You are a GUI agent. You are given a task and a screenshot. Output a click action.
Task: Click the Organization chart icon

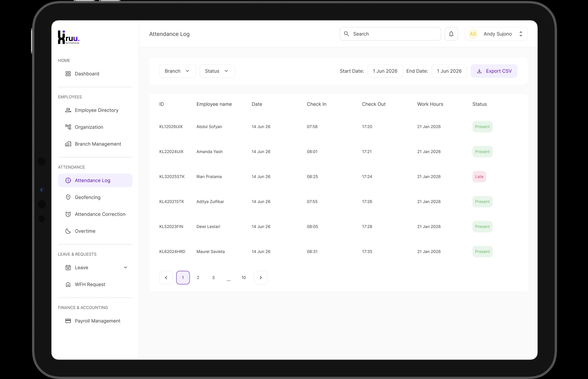click(x=68, y=127)
